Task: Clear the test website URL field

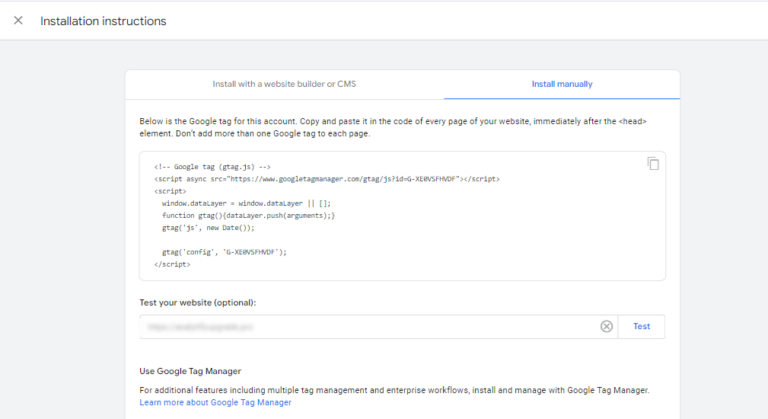Action: (x=606, y=326)
